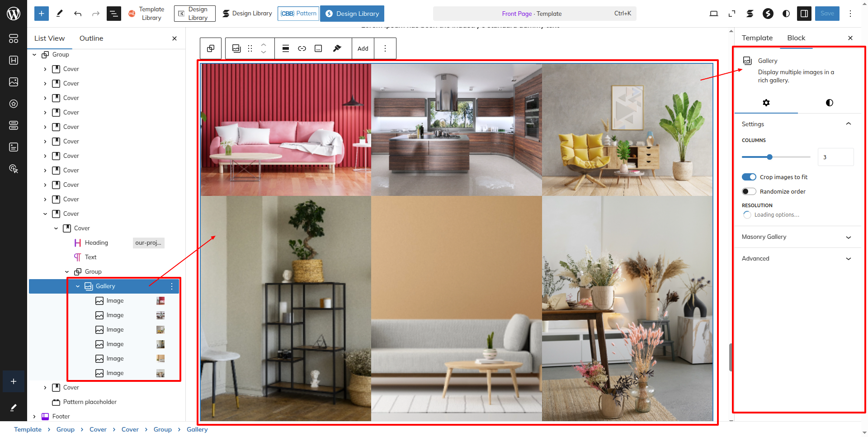This screenshot has width=868, height=437.
Task: Collapse the Gallery item in List View
Action: click(x=78, y=286)
